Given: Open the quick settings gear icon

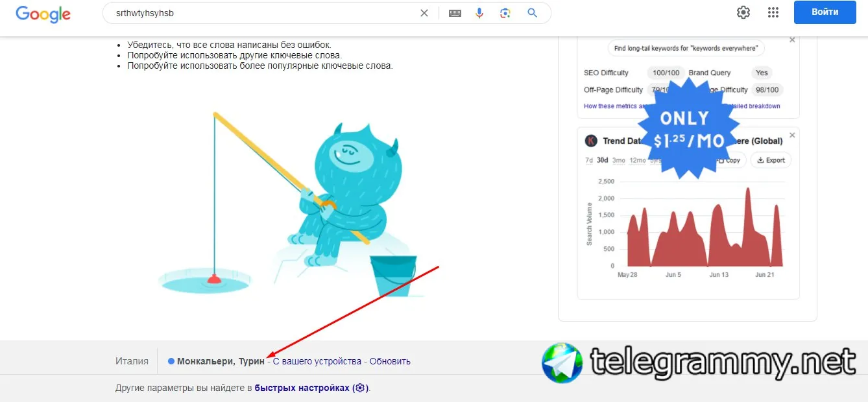Looking at the screenshot, I should pos(743,12).
